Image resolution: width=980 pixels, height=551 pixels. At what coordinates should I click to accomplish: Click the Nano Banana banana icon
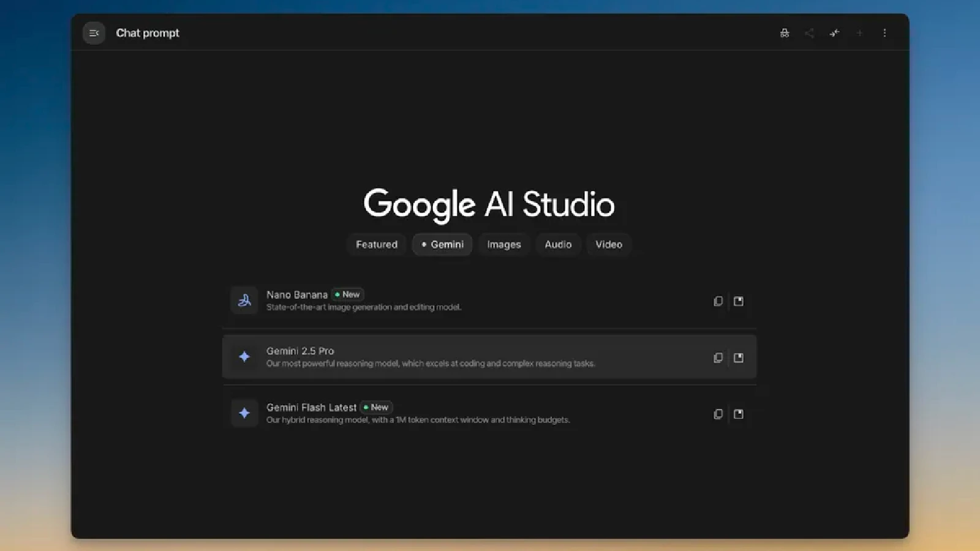tap(244, 301)
